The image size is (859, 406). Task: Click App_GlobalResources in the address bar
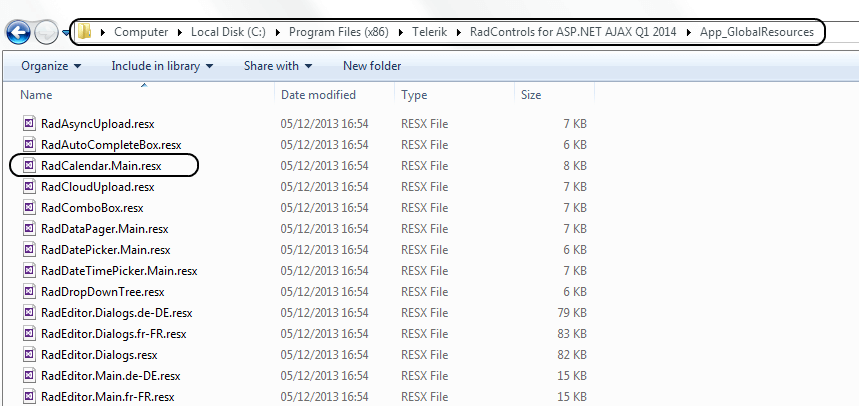tap(757, 32)
